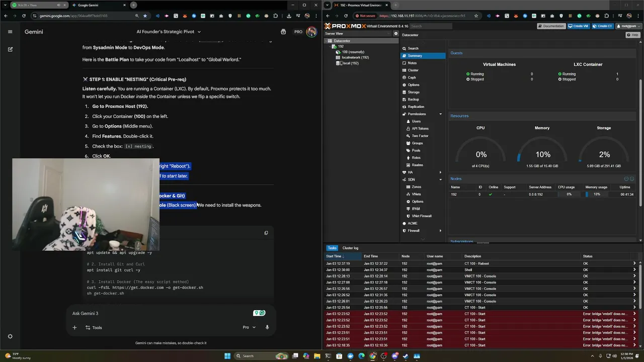
Task: Open Two Factor under Permissions
Action: coord(420,136)
